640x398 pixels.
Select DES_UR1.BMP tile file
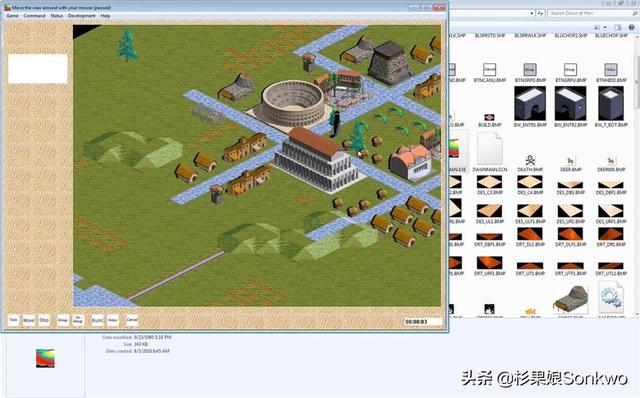[570, 214]
